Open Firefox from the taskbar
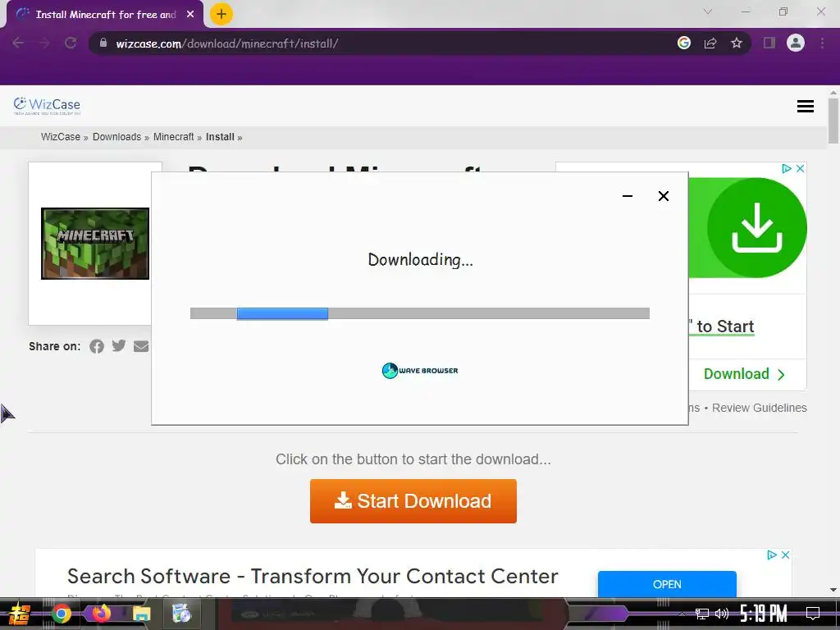Viewport: 840px width, 630px height. click(x=101, y=614)
